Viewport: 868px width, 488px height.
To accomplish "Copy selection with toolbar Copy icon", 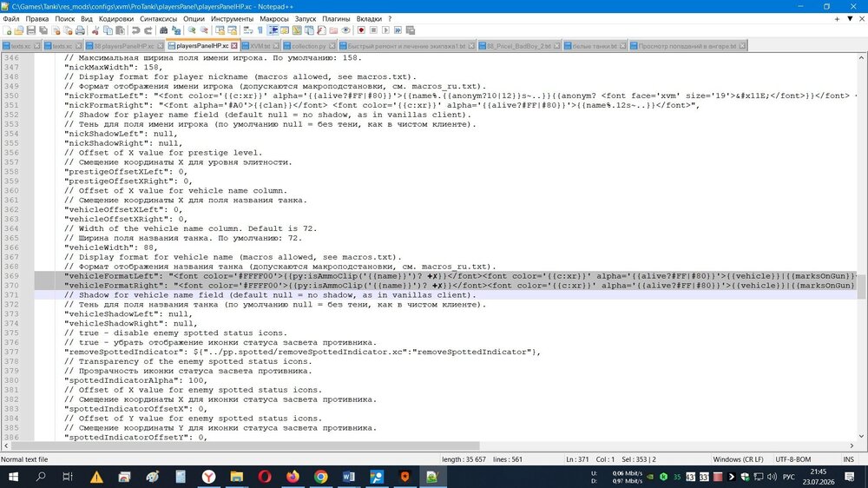I will (x=108, y=30).
